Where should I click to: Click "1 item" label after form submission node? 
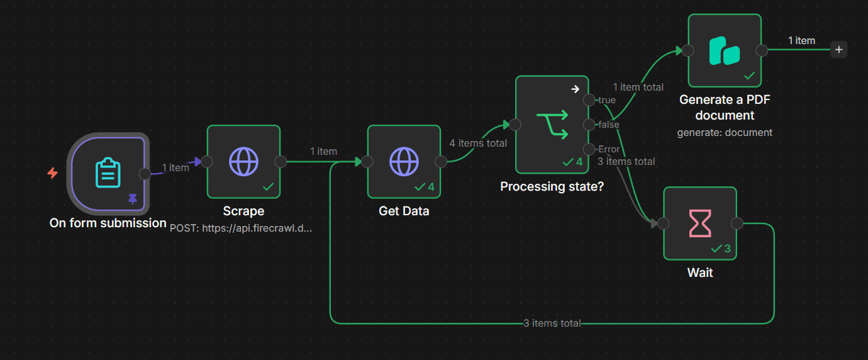(x=175, y=167)
